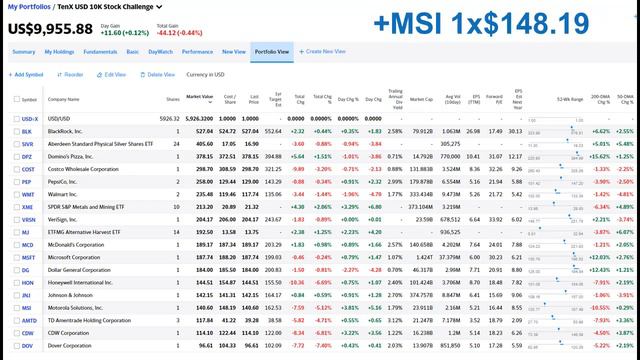Open the AMTD ticker link
Screen dimensions: 640x360
[29, 320]
